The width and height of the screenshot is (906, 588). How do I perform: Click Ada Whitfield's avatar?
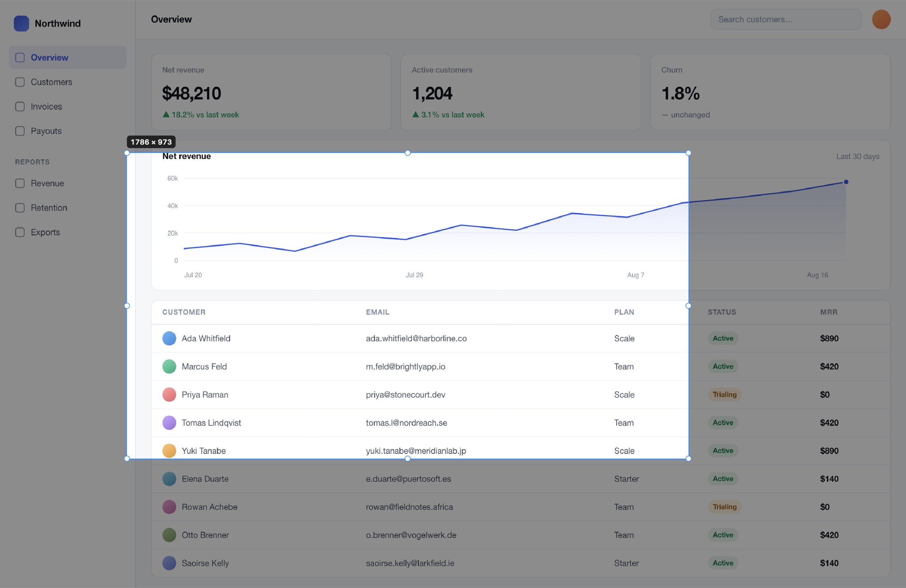click(169, 338)
